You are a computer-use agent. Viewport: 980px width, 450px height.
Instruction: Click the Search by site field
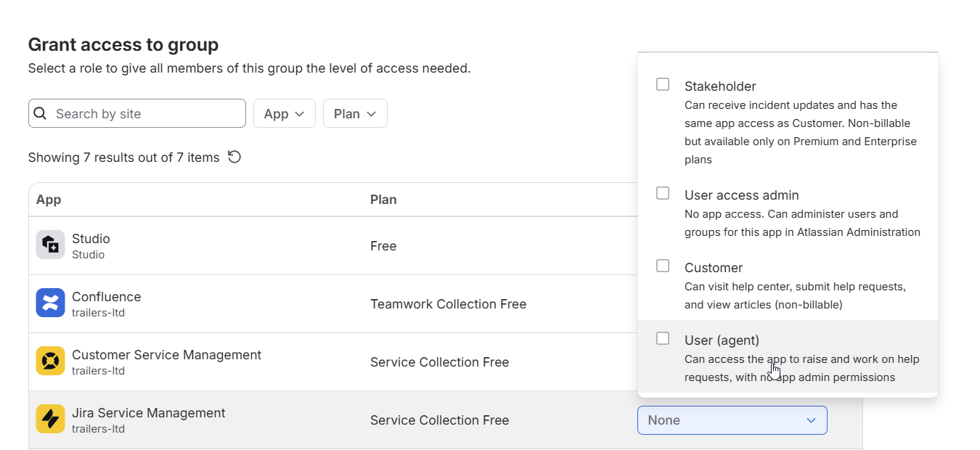(x=137, y=113)
